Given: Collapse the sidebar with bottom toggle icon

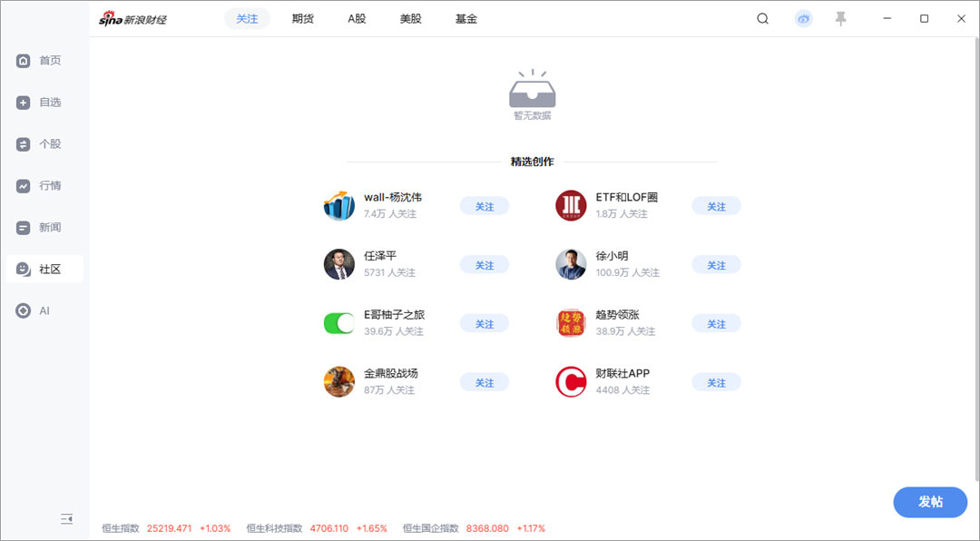Looking at the screenshot, I should click(67, 518).
